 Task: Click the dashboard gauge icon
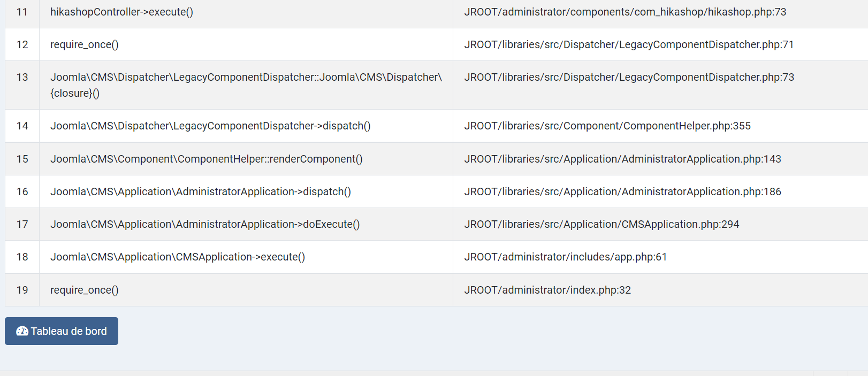(22, 331)
